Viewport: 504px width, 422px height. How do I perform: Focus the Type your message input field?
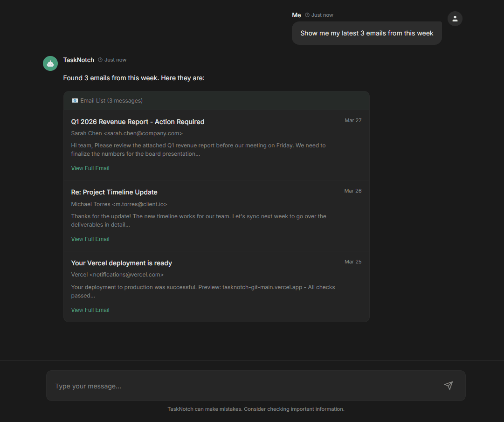coord(256,386)
